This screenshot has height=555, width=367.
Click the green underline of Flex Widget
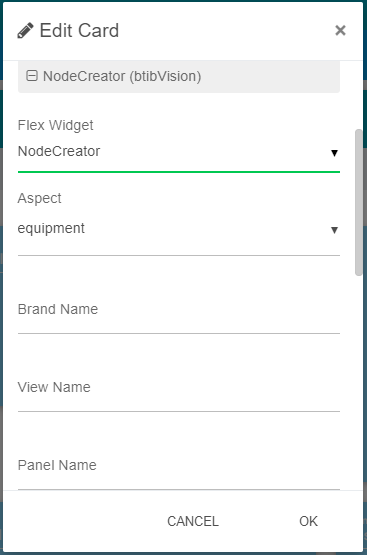179,172
